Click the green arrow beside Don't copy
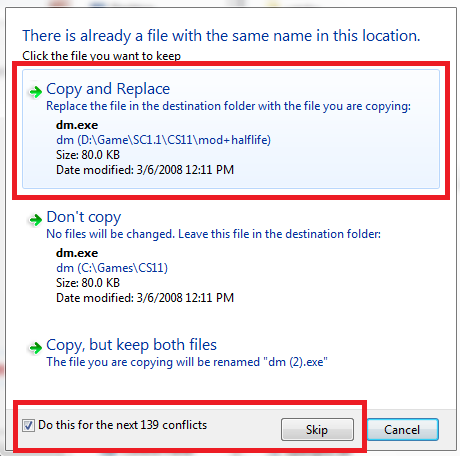The height and width of the screenshot is (456, 460). point(36,220)
